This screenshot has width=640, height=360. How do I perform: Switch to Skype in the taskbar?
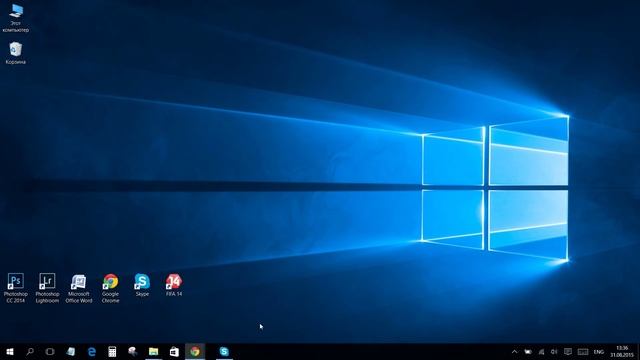[224, 351]
